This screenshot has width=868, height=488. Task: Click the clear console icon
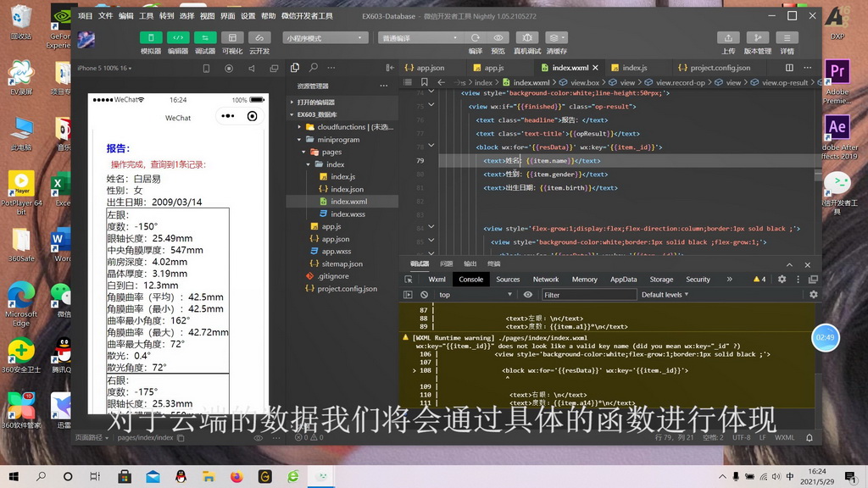(x=424, y=295)
